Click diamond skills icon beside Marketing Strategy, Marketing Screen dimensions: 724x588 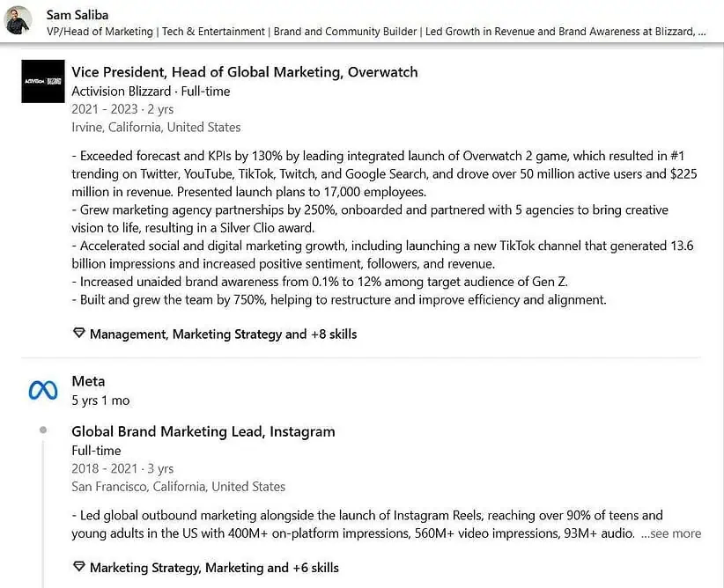(x=78, y=568)
